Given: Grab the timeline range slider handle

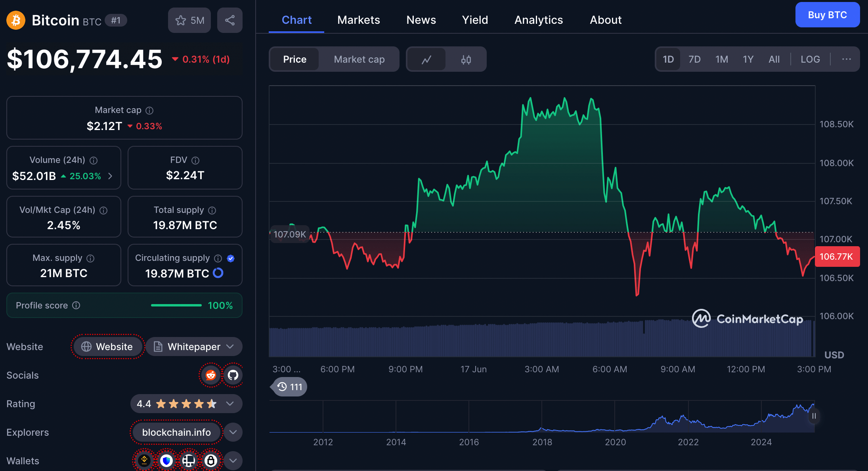Looking at the screenshot, I should pos(814,416).
